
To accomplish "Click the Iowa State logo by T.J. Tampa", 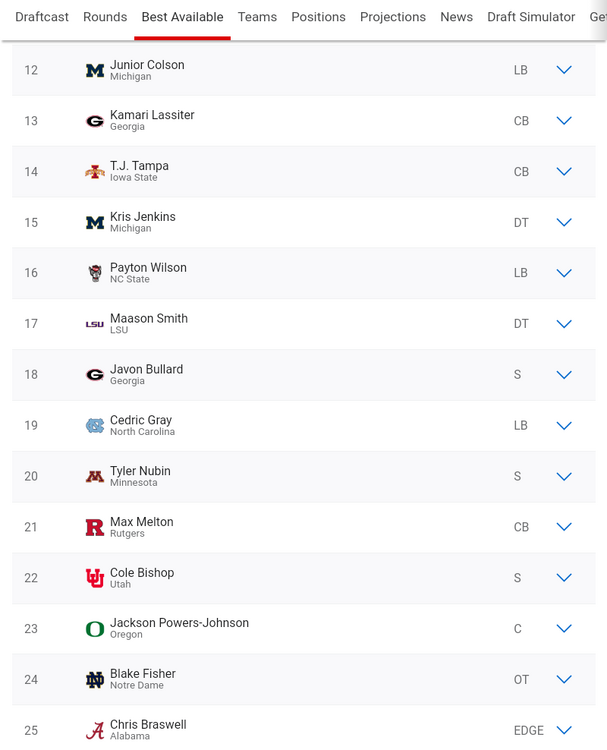I will [x=95, y=172].
